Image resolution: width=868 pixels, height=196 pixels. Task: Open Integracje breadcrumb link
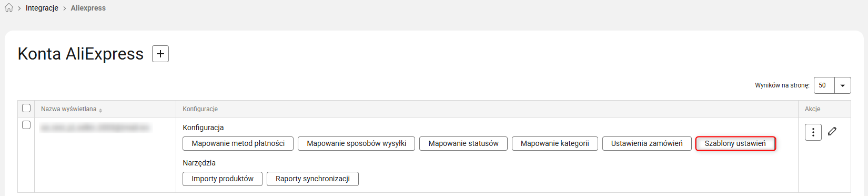point(42,8)
